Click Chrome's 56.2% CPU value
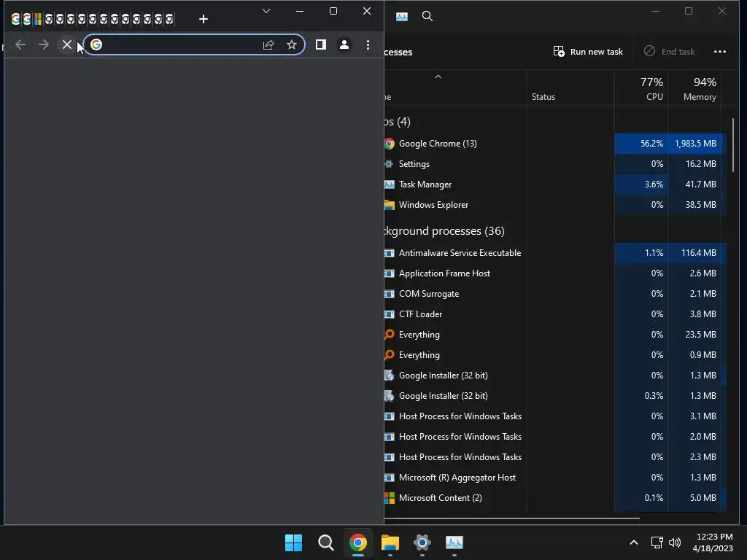Image resolution: width=747 pixels, height=560 pixels. 651,144
